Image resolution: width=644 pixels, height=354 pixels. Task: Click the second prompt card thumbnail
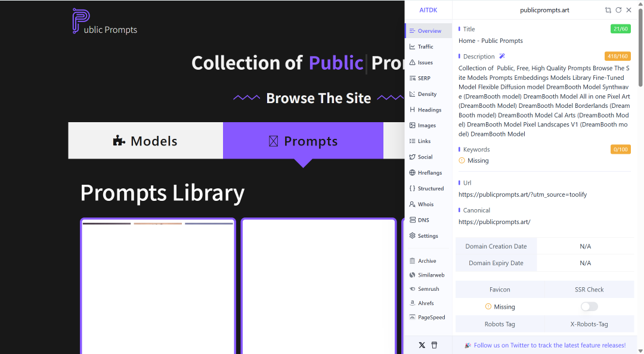click(x=318, y=286)
